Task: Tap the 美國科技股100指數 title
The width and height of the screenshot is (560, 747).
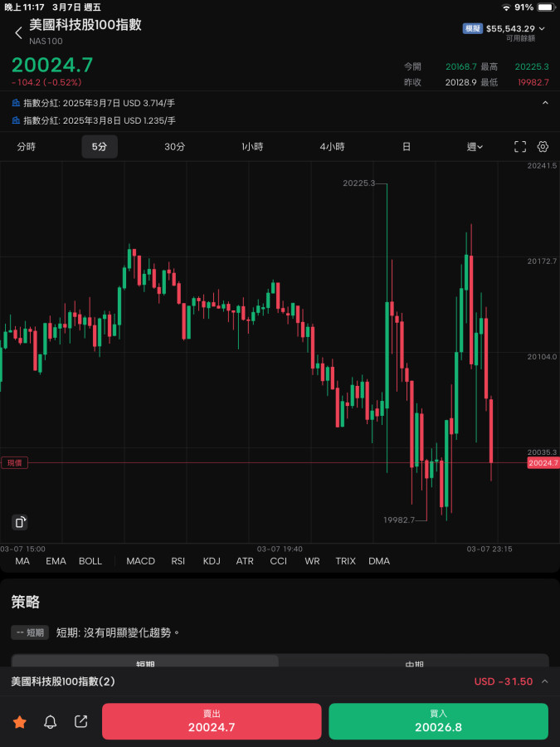Action: (x=85, y=25)
